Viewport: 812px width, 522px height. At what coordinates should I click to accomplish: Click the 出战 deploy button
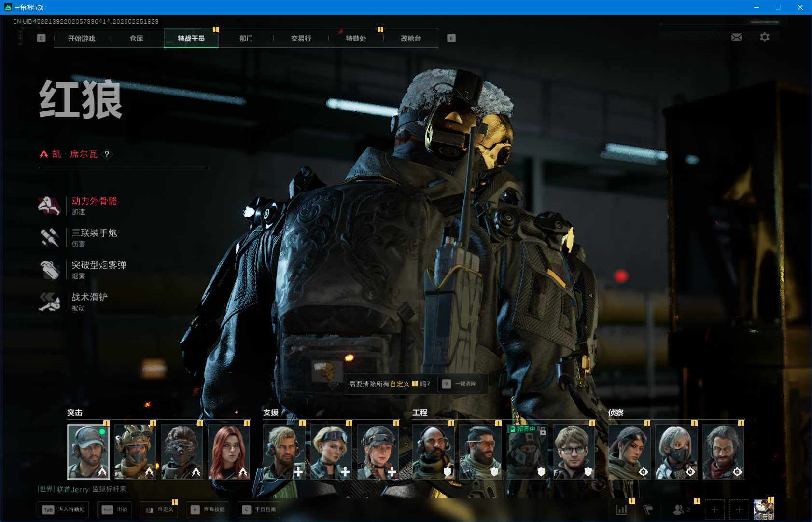point(115,509)
